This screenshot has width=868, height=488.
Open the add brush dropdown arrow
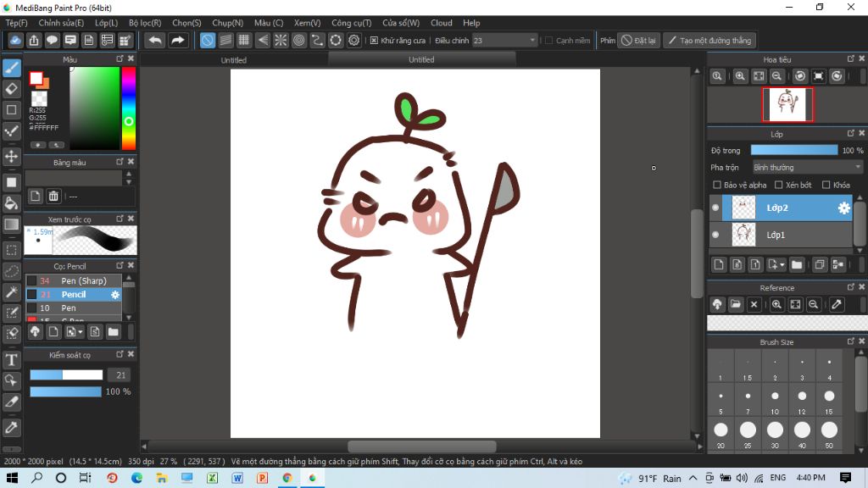[81, 332]
